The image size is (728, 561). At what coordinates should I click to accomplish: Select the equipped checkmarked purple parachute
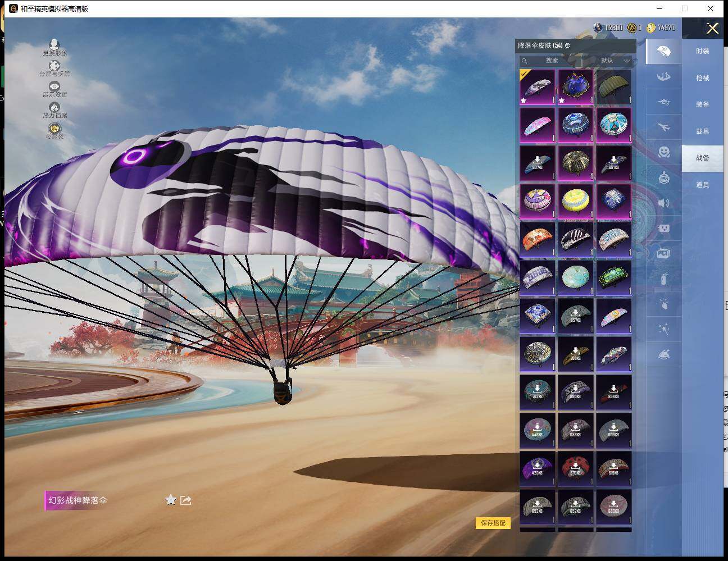coord(537,87)
